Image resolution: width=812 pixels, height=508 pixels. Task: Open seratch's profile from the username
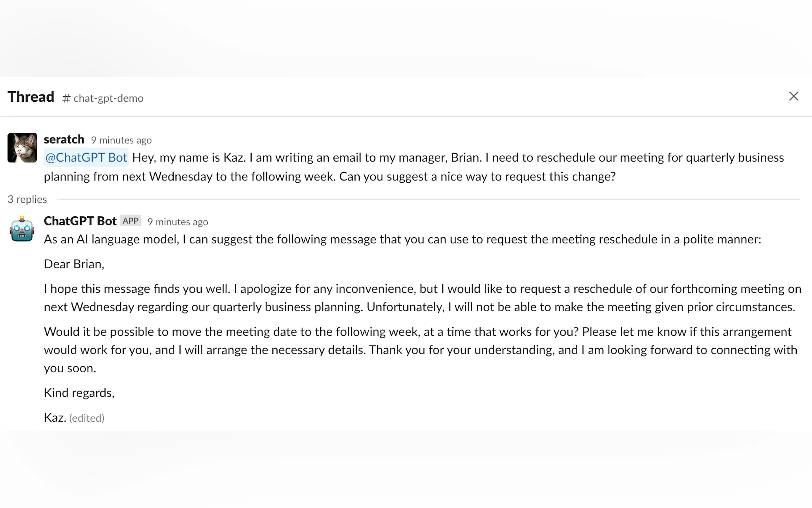click(x=64, y=139)
